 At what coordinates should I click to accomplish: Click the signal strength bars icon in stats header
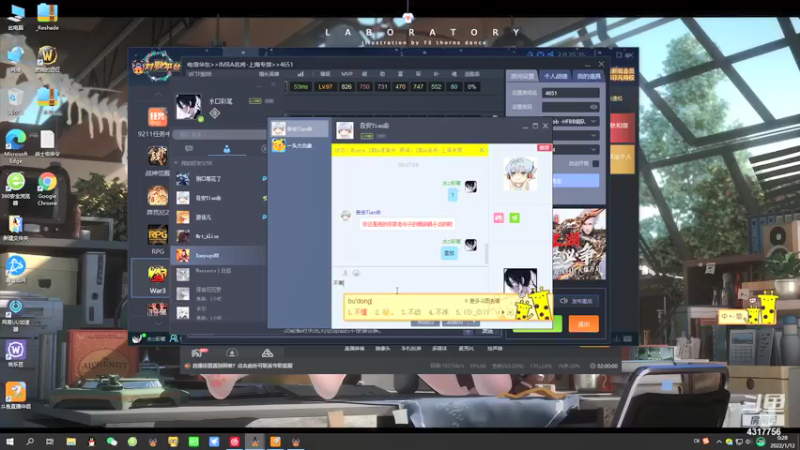click(x=301, y=74)
